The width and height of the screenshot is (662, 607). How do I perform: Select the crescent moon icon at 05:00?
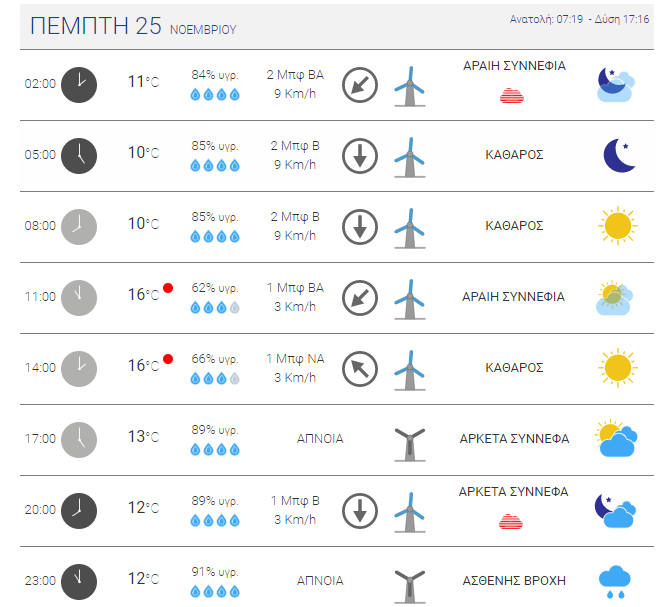(619, 155)
